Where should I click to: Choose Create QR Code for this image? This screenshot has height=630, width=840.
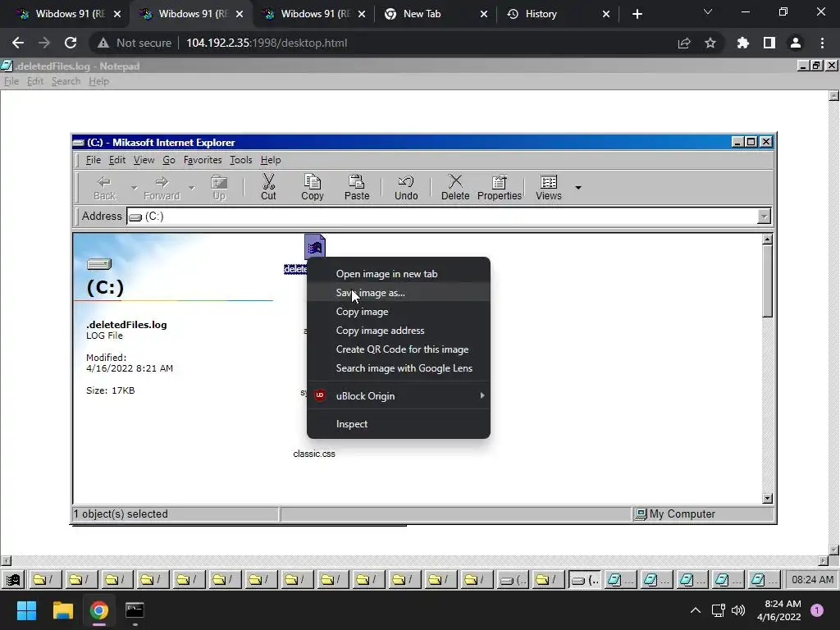click(399, 349)
